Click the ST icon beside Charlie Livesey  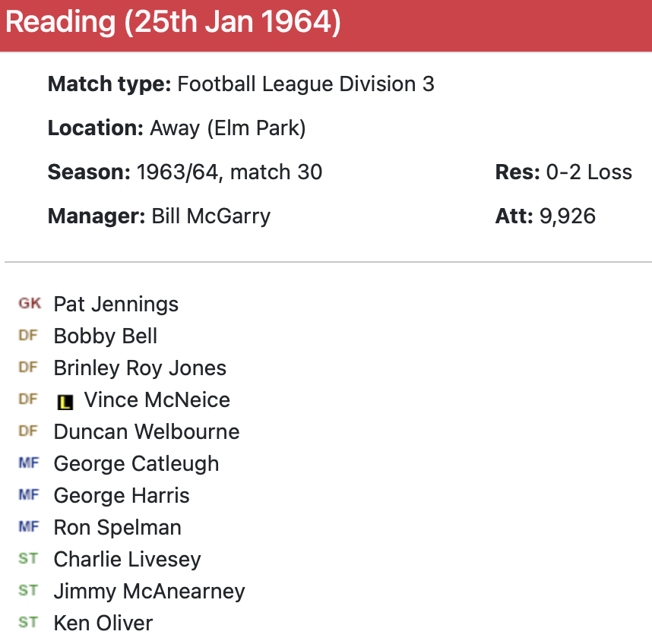point(28,559)
